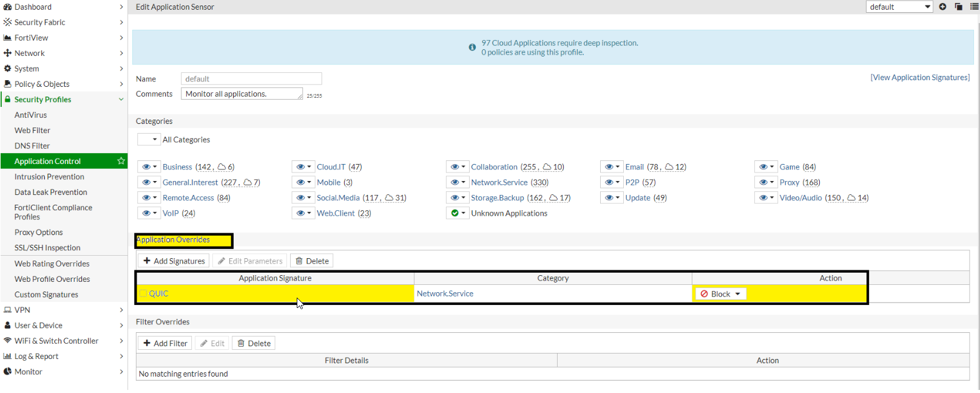Image resolution: width=980 pixels, height=393 pixels.
Task: Click the create new sensor plus icon
Action: click(942, 7)
